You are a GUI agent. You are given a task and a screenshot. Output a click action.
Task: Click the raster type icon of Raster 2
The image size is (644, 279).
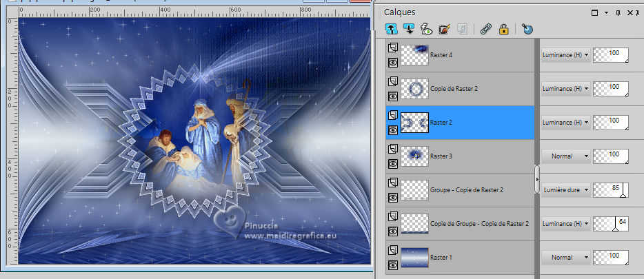point(393,115)
